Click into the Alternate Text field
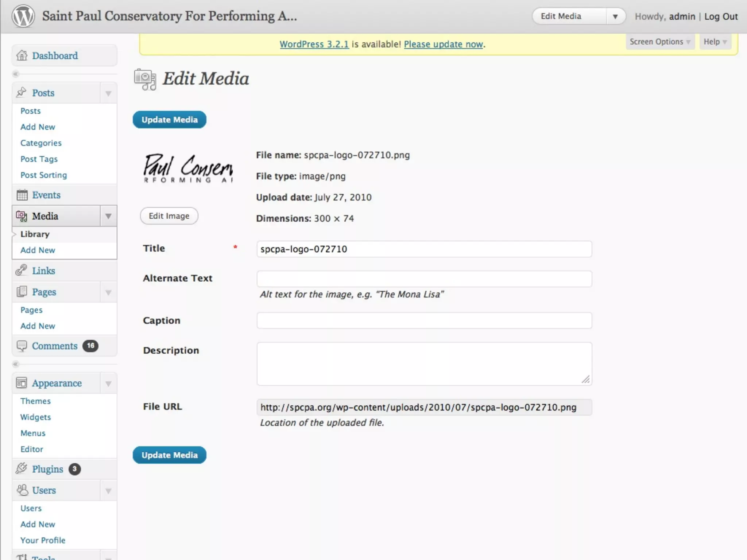747x560 pixels. (424, 279)
